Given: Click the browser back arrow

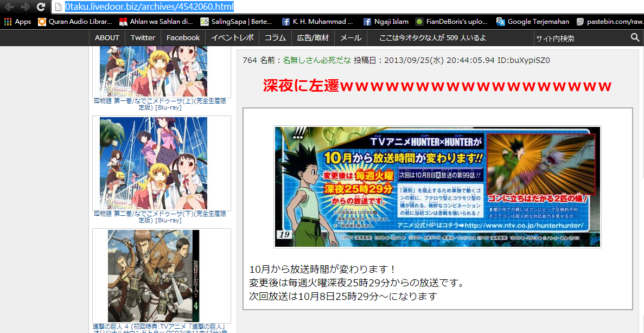Looking at the screenshot, I should [x=9, y=7].
